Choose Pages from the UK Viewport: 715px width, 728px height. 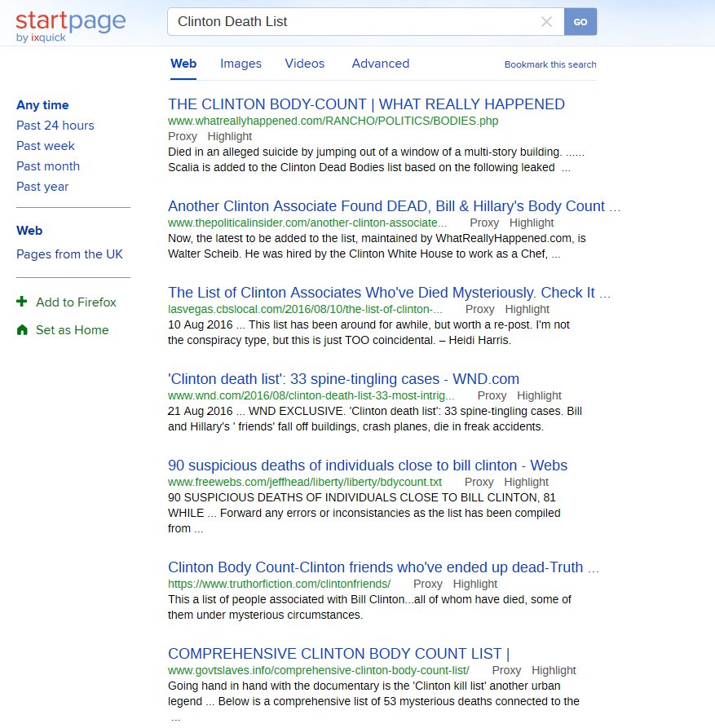click(69, 254)
